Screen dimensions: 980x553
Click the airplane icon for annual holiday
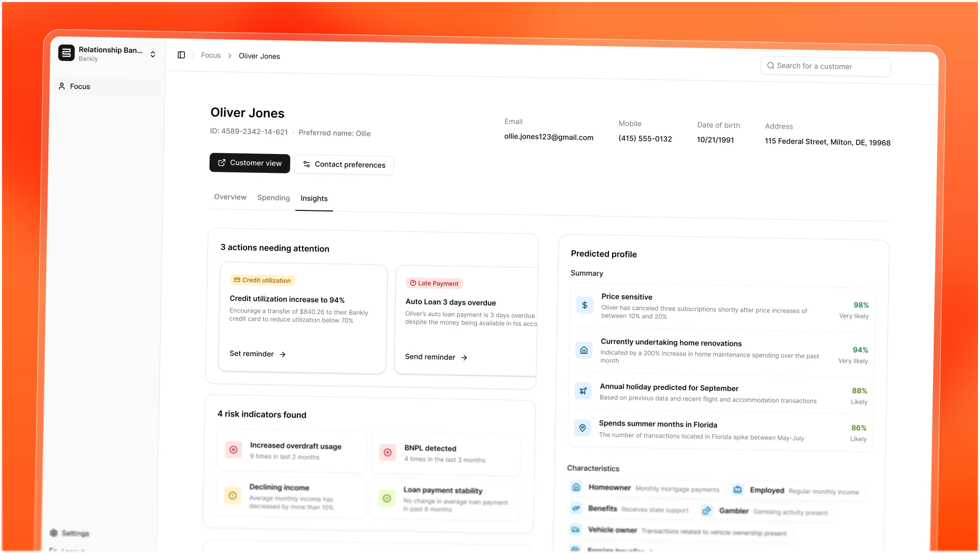(583, 391)
